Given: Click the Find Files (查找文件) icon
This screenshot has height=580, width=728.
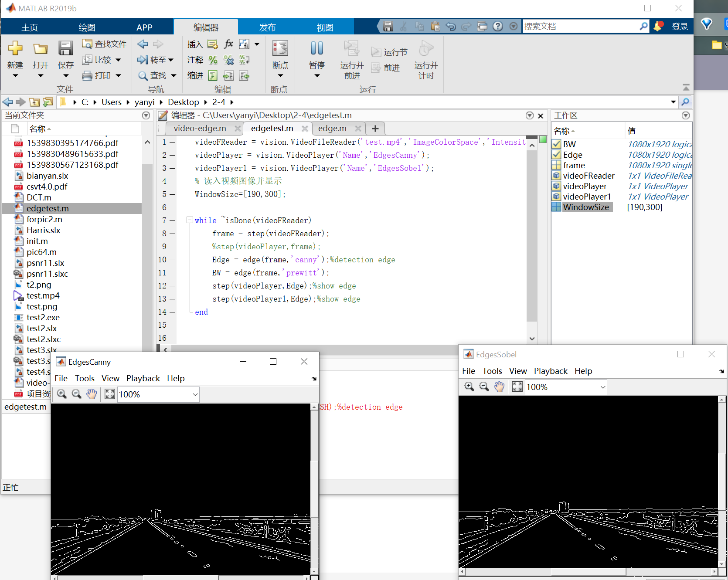Looking at the screenshot, I should [x=87, y=44].
